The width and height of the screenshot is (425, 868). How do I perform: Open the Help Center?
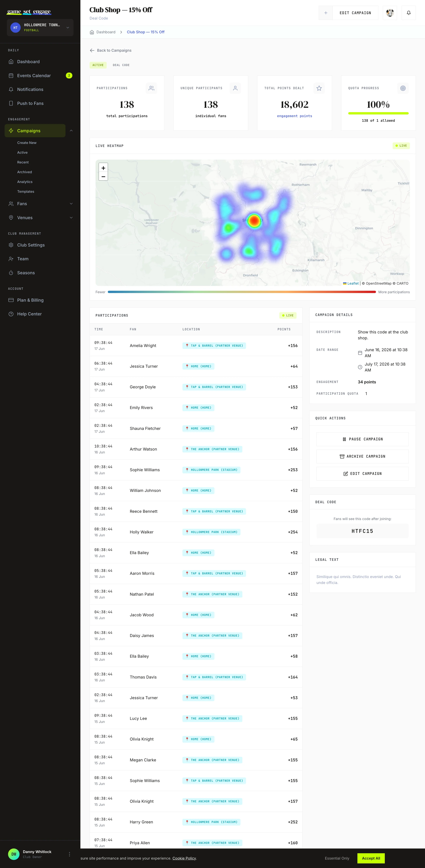click(x=40, y=314)
